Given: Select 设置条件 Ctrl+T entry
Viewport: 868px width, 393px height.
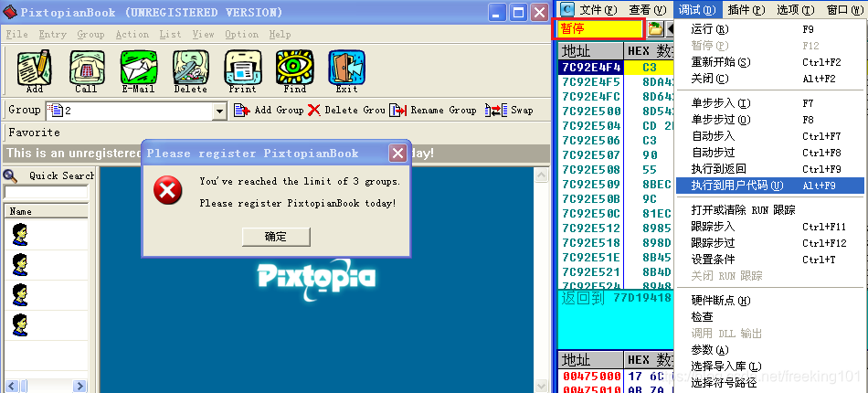Looking at the screenshot, I should point(770,259).
